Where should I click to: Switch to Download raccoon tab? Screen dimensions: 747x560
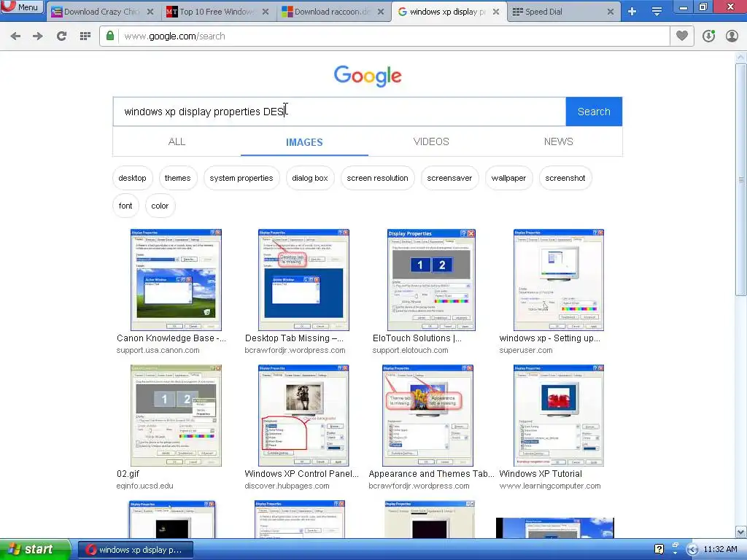tap(333, 12)
